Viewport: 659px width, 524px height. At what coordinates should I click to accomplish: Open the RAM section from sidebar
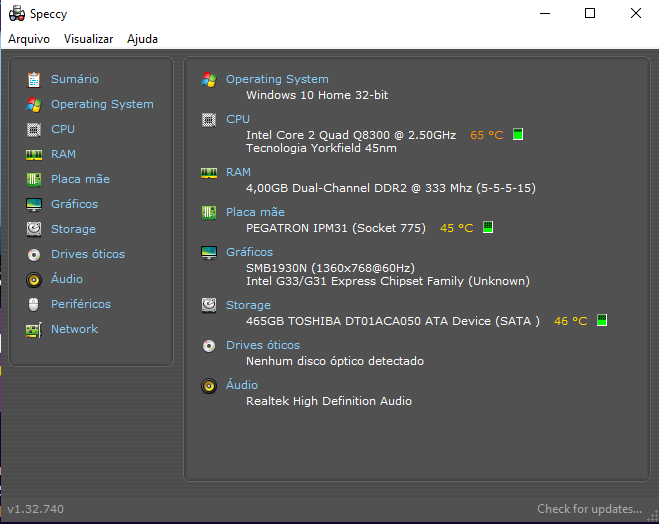pos(63,154)
